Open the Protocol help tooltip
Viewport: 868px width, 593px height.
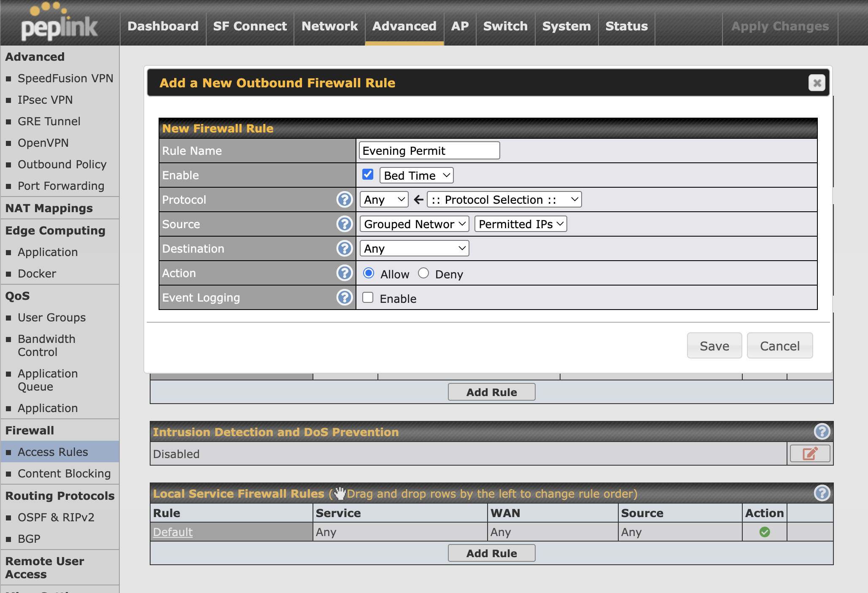point(345,199)
